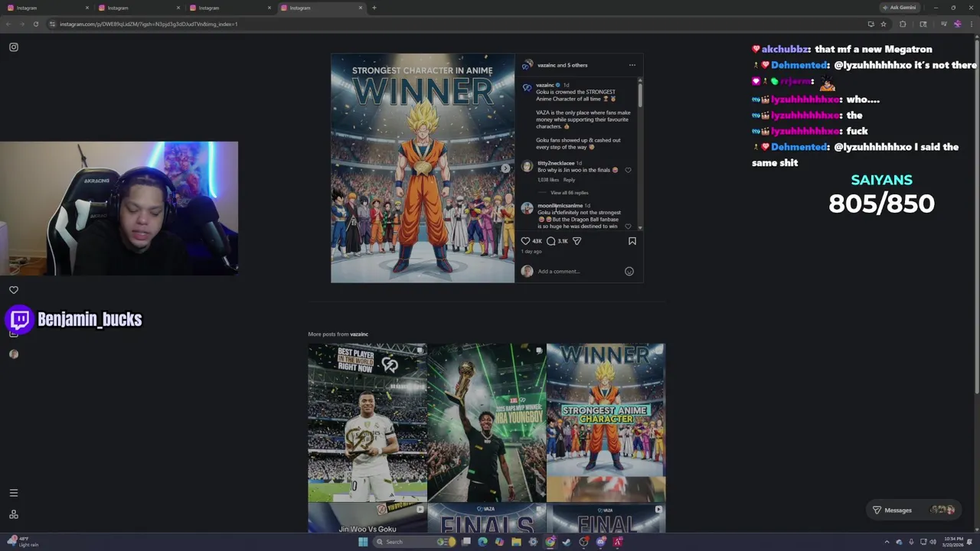Screen dimensions: 980x551
Task: Switch to the second Instagram browser tab
Action: point(138,8)
